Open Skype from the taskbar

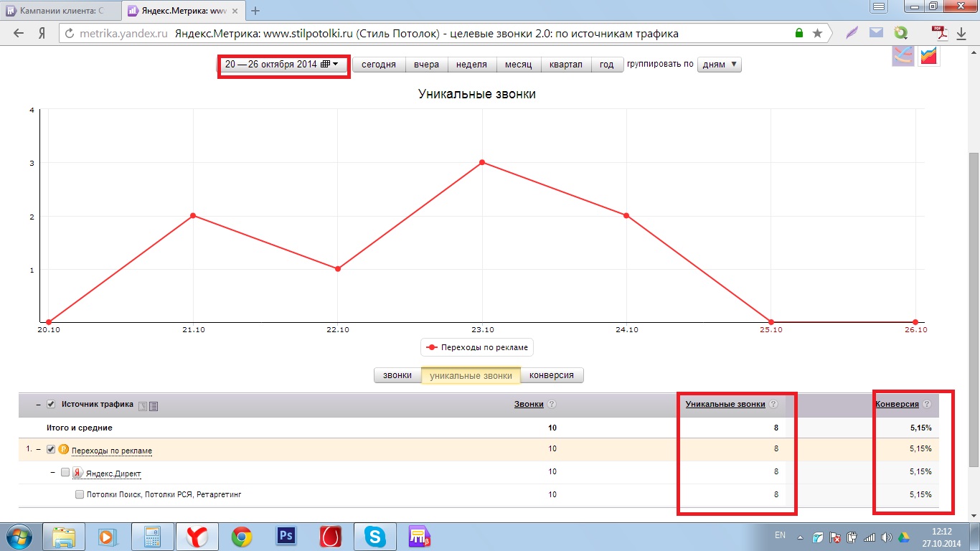coord(374,537)
